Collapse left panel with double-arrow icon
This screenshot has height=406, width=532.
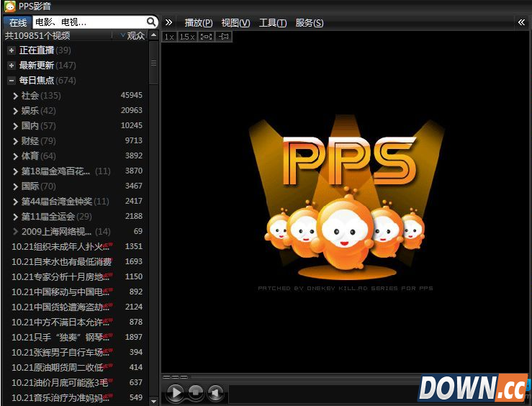[x=168, y=22]
